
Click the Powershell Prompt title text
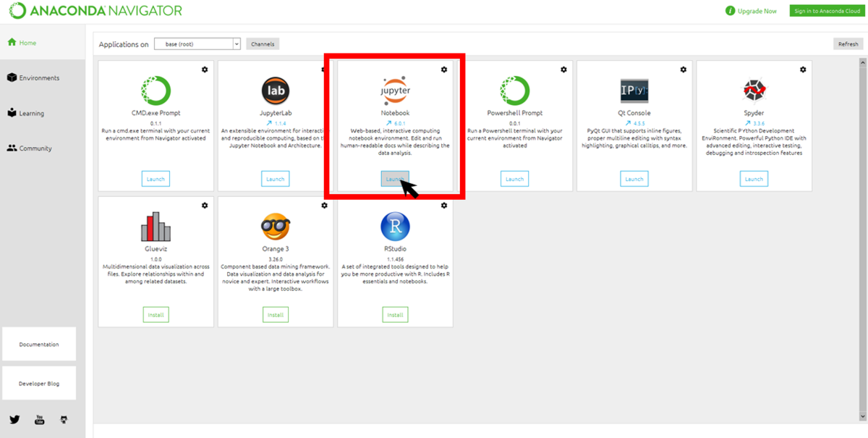515,113
